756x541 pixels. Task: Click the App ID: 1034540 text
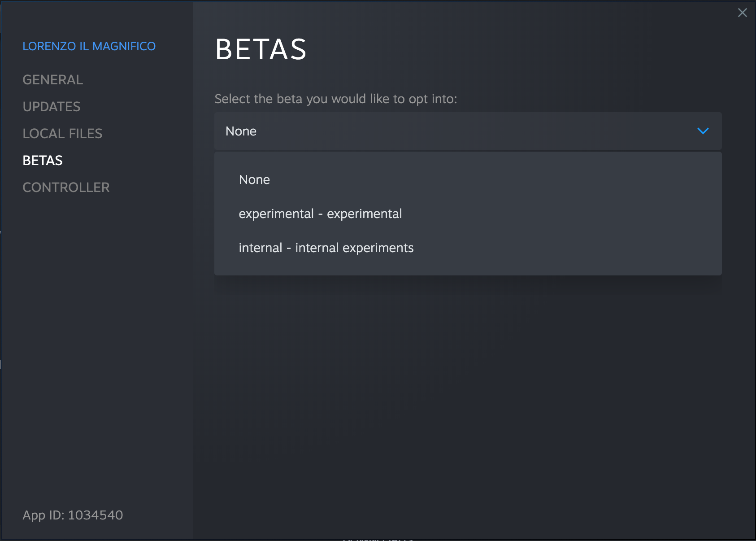click(x=73, y=515)
